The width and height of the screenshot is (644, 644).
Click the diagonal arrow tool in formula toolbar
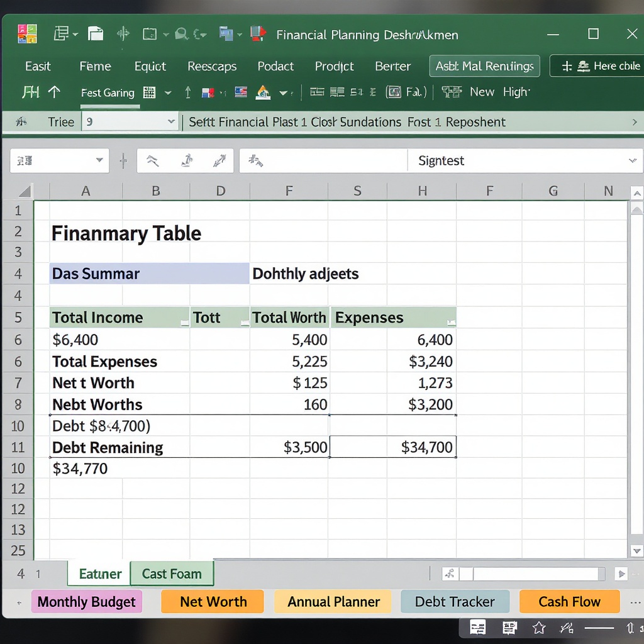tap(219, 160)
